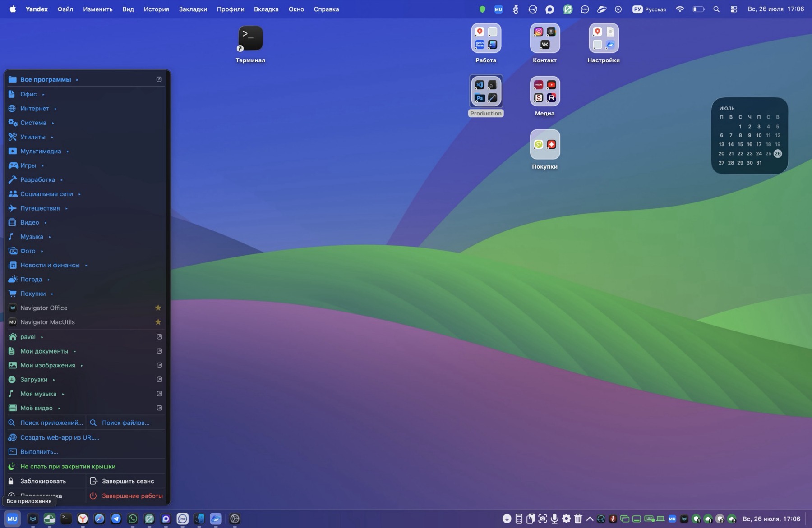
Task: Open Telegram from the taskbar
Action: coord(116,519)
